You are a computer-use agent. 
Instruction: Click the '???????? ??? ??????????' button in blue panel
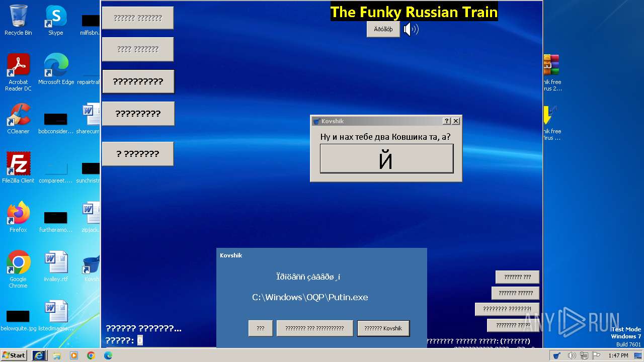[x=315, y=328]
